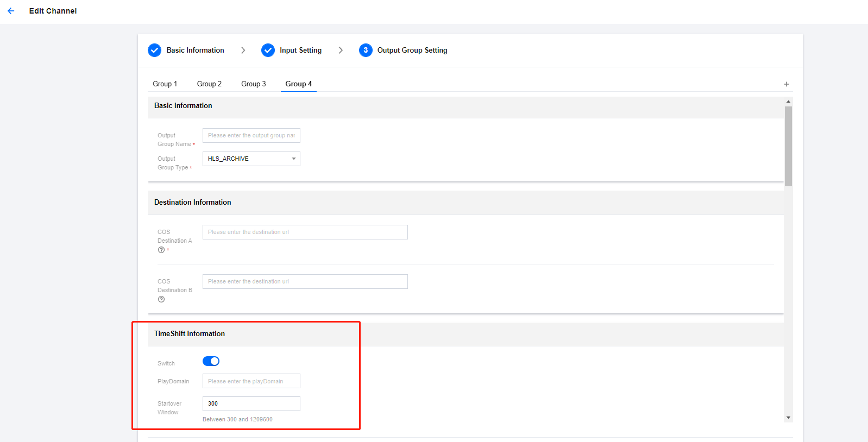Open the Output Group Type dropdown
This screenshot has width=868, height=442.
(251, 159)
